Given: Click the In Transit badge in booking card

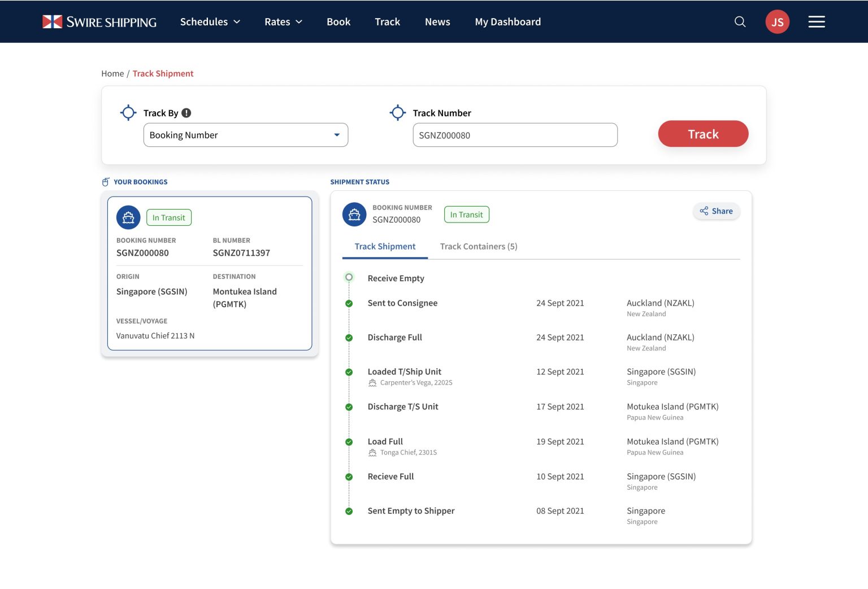Looking at the screenshot, I should (169, 217).
